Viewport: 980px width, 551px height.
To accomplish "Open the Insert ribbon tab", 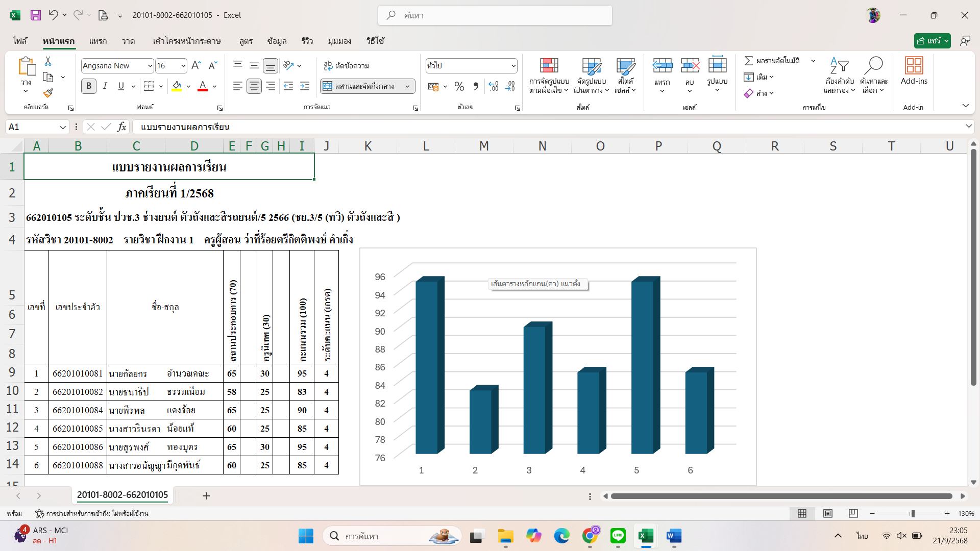I will click(x=98, y=41).
